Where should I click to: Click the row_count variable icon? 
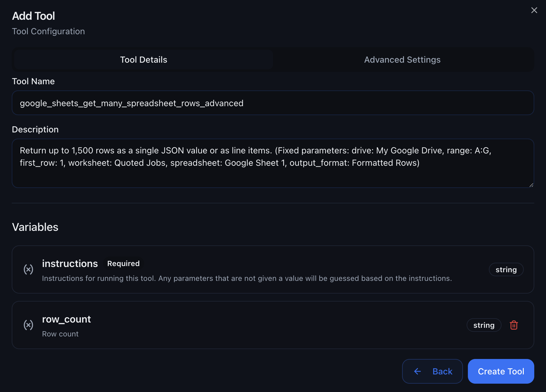pyautogui.click(x=28, y=325)
